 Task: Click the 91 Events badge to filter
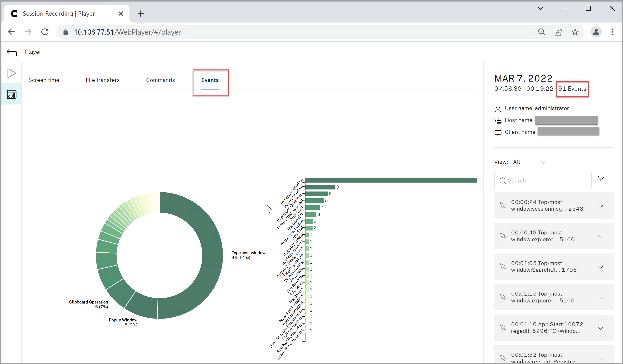pyautogui.click(x=572, y=89)
